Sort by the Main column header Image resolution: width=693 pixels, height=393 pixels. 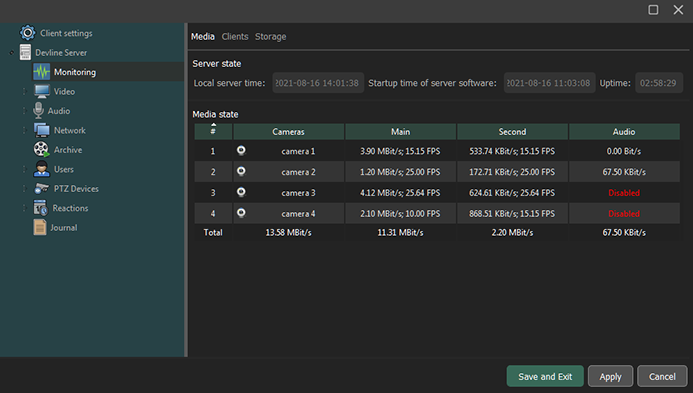(x=400, y=131)
